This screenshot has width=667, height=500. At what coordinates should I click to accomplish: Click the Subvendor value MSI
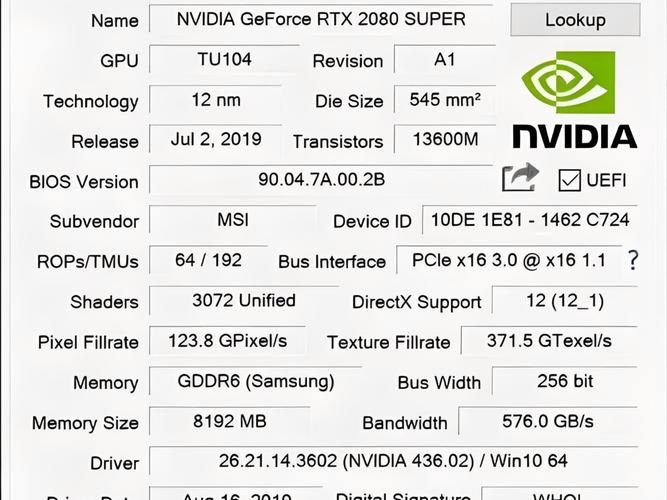click(233, 220)
